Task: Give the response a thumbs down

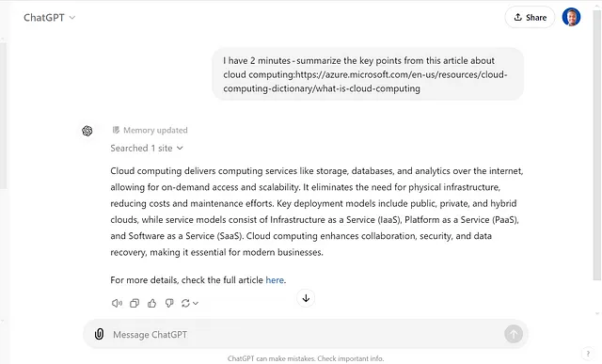Action: point(169,303)
